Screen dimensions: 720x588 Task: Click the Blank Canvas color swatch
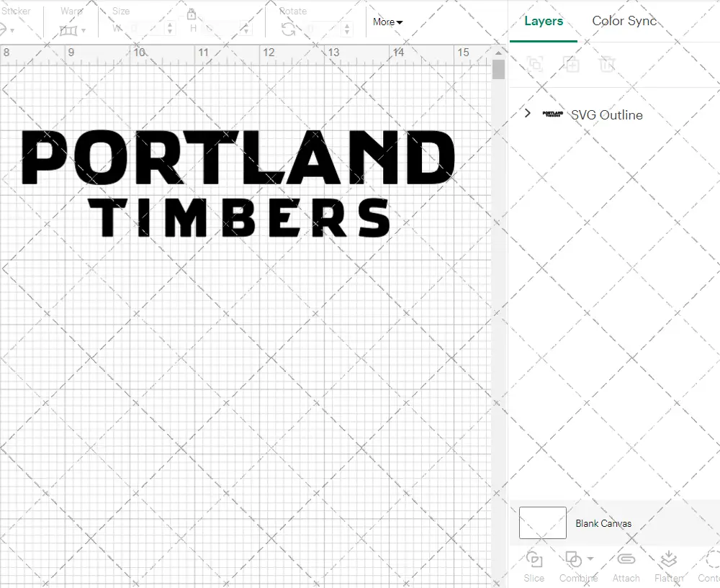[541, 523]
